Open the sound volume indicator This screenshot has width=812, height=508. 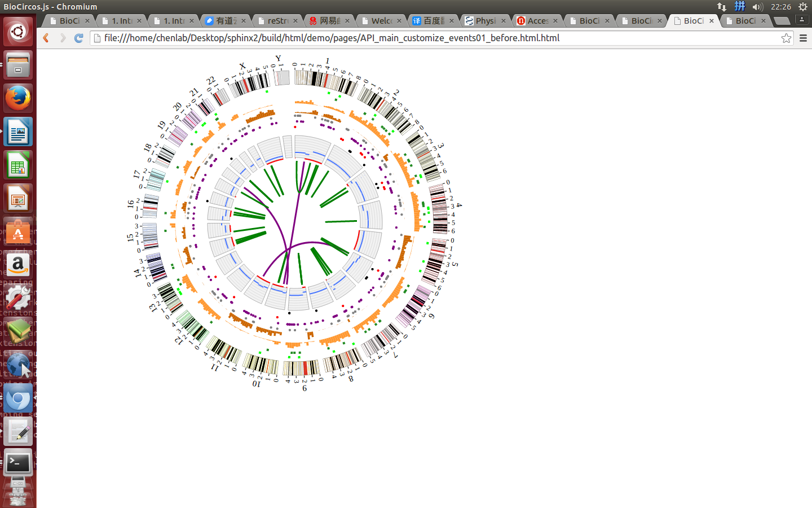(x=758, y=7)
